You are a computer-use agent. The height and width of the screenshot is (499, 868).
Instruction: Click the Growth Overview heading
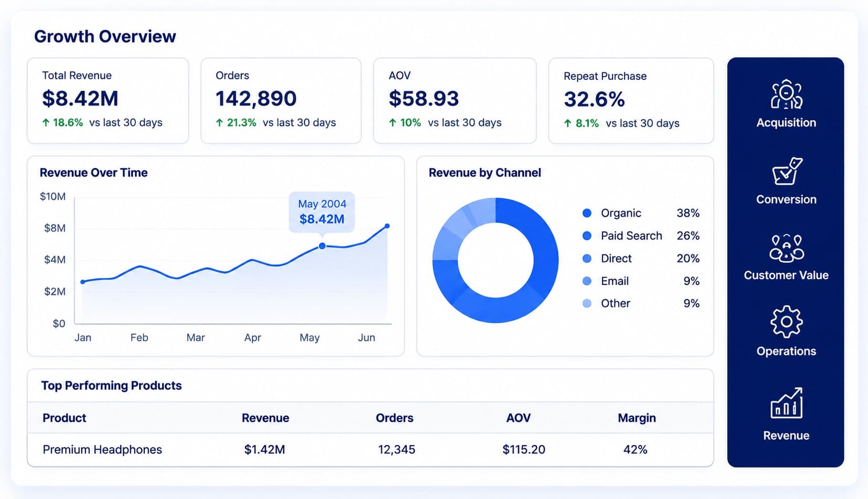[x=105, y=36]
